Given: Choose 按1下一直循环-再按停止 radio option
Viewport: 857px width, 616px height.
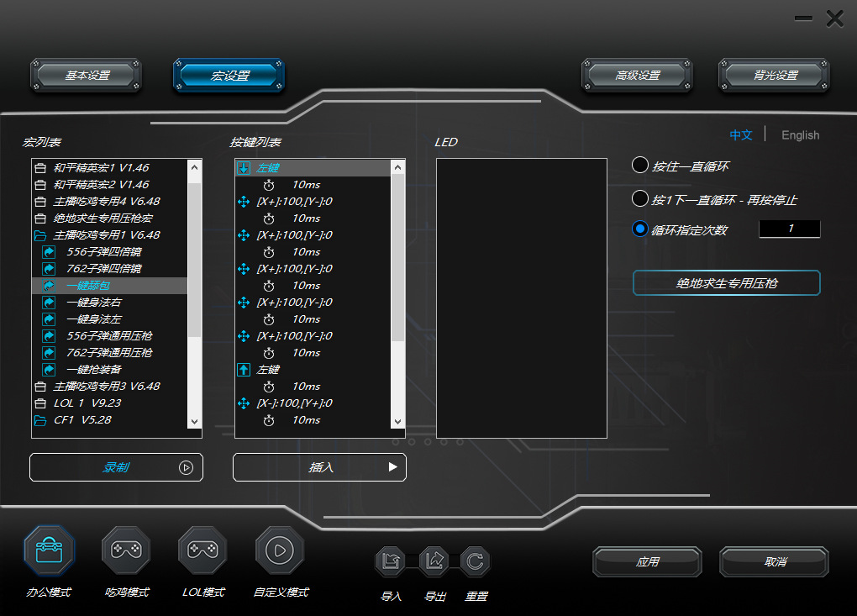Looking at the screenshot, I should 640,198.
